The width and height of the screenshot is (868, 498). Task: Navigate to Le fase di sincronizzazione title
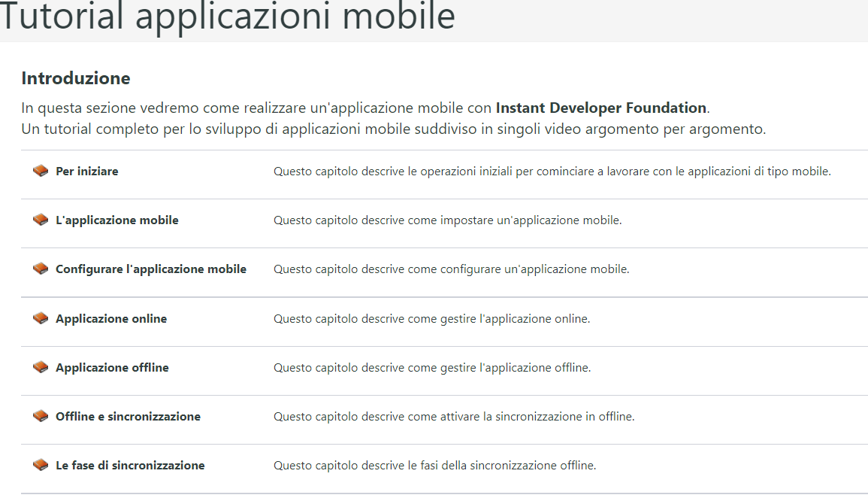[130, 466]
